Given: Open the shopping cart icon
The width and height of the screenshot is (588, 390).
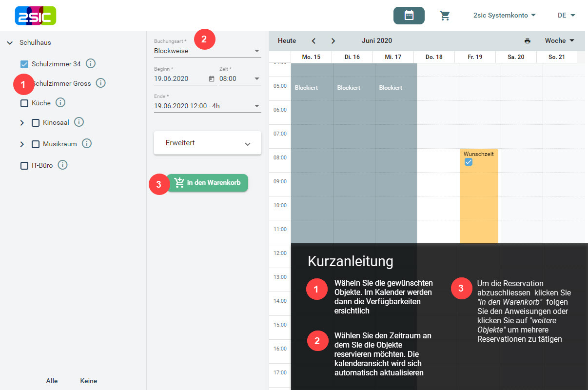Looking at the screenshot, I should (x=445, y=16).
